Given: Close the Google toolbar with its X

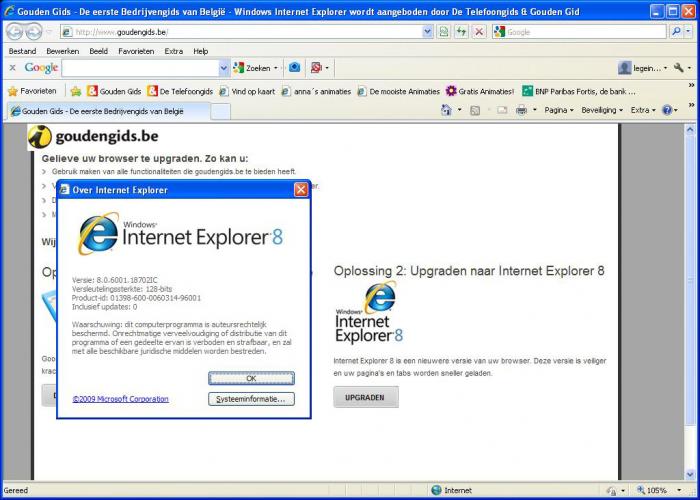Looking at the screenshot, I should (12, 68).
